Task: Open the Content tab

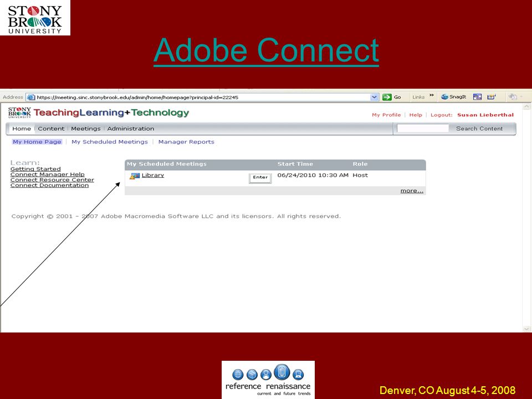Action: pos(51,129)
